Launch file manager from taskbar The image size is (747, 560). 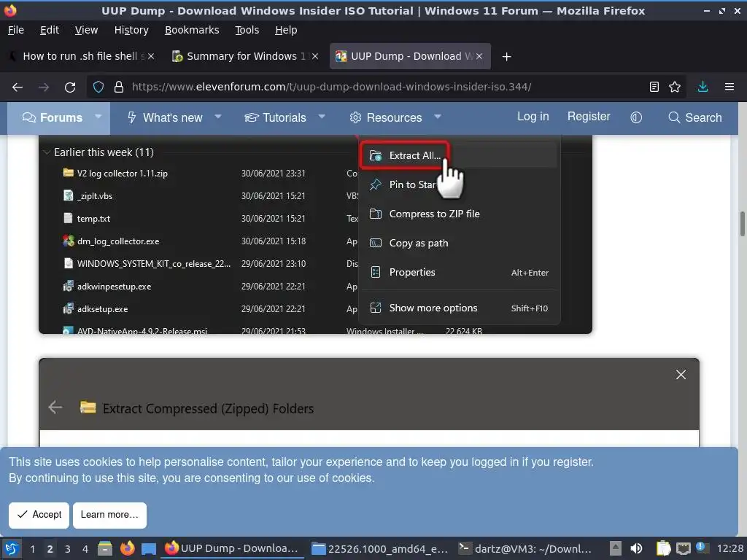pyautogui.click(x=105, y=549)
